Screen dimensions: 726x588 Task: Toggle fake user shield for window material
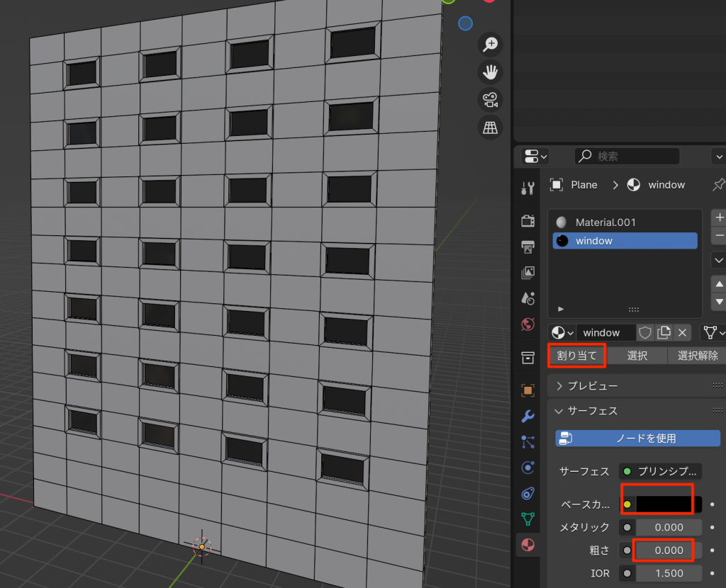tap(645, 333)
